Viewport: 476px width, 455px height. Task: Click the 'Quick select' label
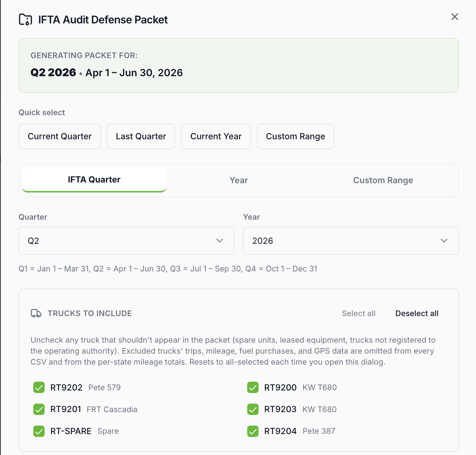(x=42, y=112)
